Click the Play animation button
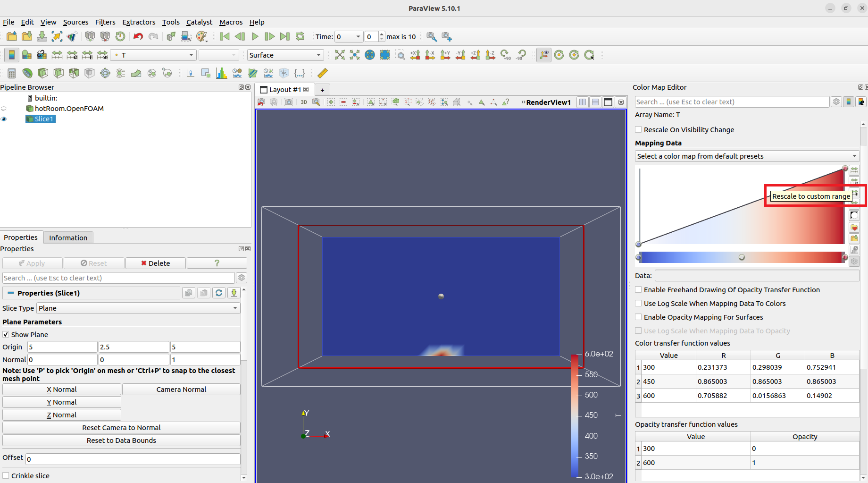This screenshot has width=868, height=483. [255, 37]
